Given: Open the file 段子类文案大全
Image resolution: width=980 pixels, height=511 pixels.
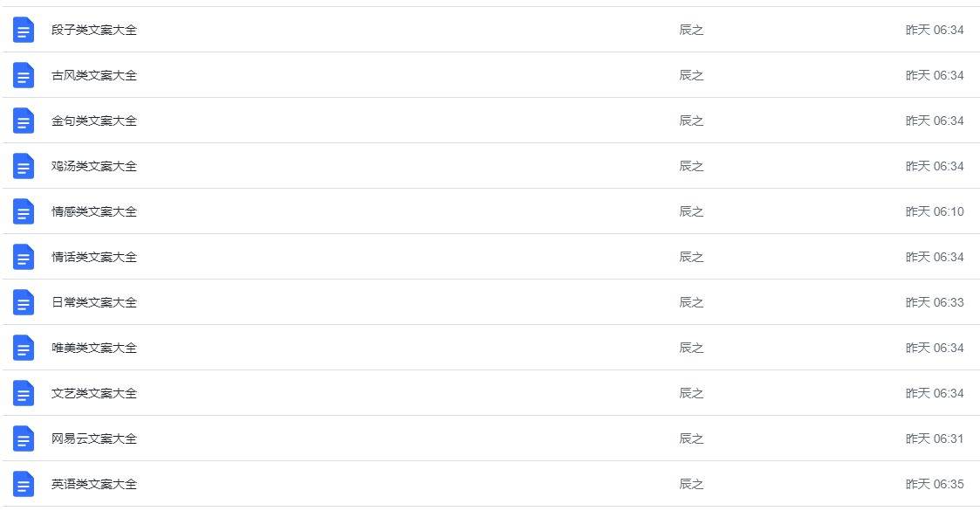Looking at the screenshot, I should click(94, 30).
